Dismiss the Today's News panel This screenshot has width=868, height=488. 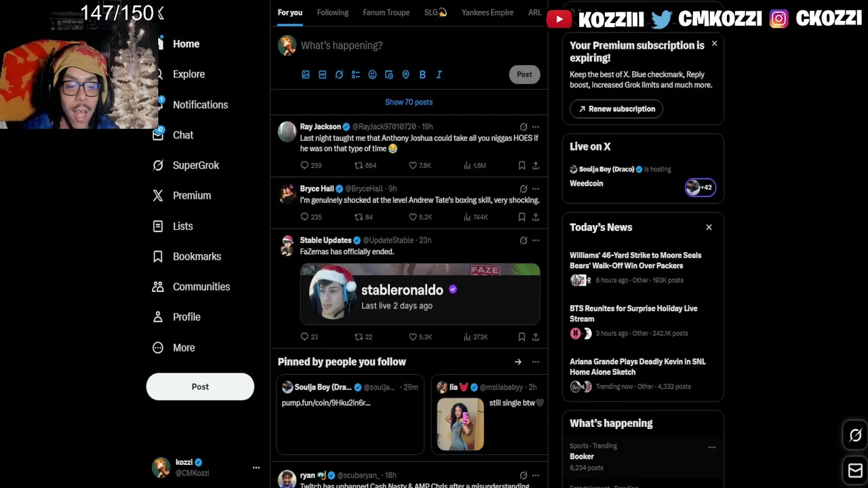tap(709, 228)
